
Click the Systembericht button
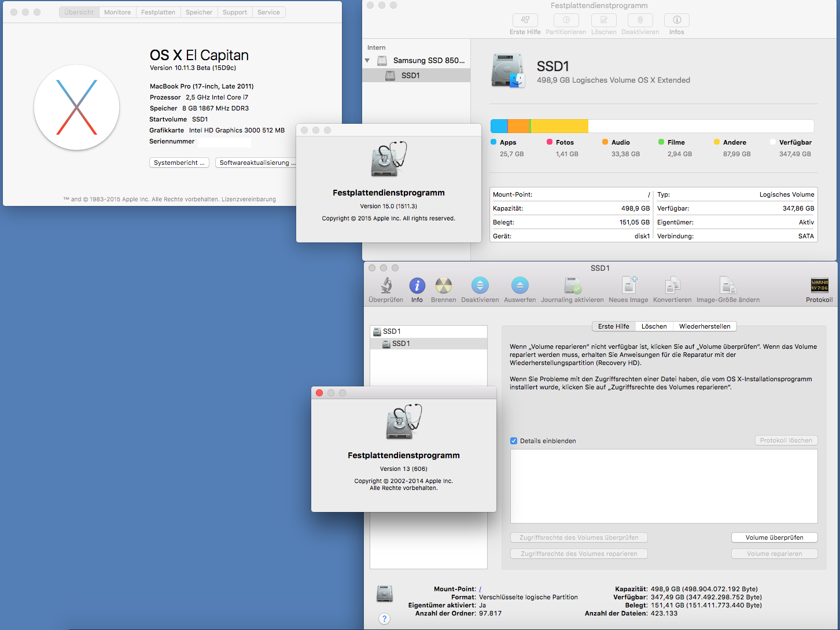click(179, 163)
